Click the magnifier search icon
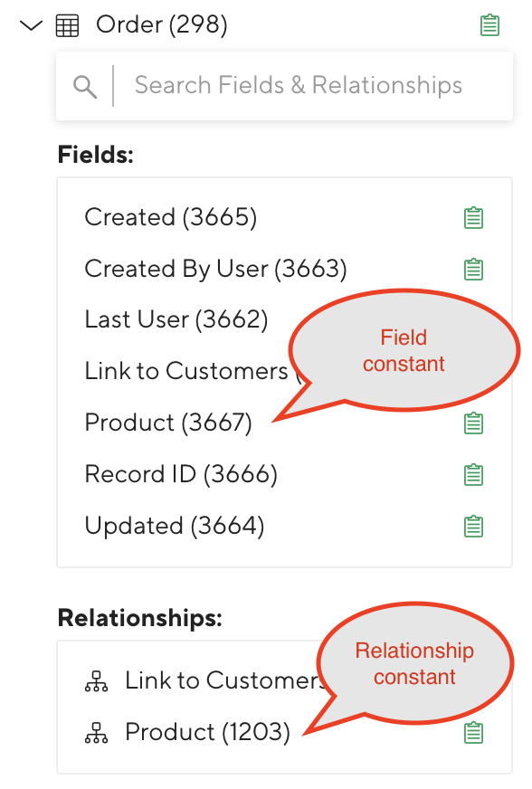Viewport: 532px width, 789px height. [x=84, y=87]
